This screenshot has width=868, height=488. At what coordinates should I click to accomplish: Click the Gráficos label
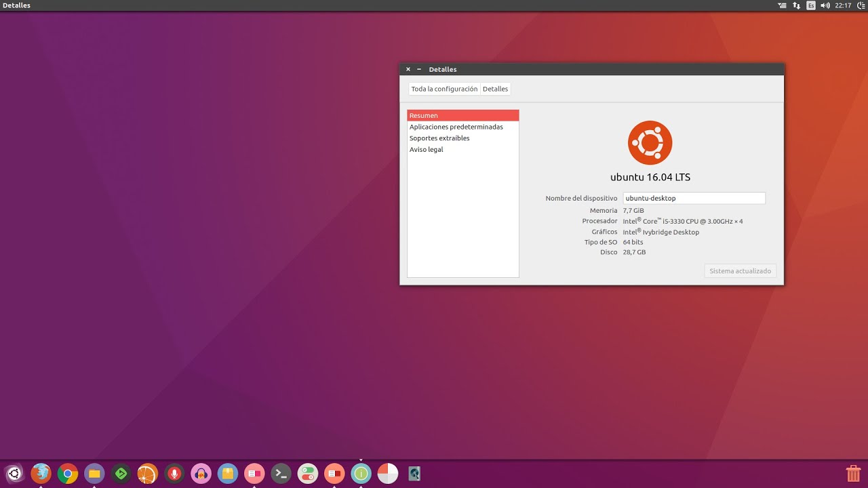[x=604, y=232]
